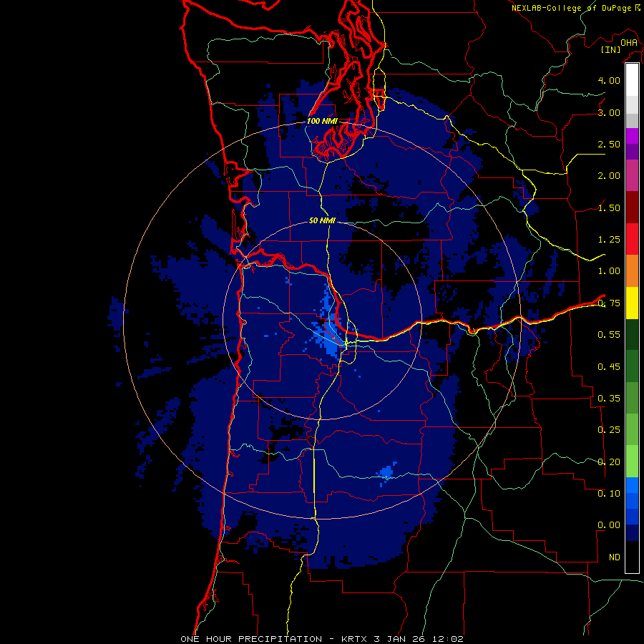
Task: Click the 4.00 legend value
Action: (609, 80)
